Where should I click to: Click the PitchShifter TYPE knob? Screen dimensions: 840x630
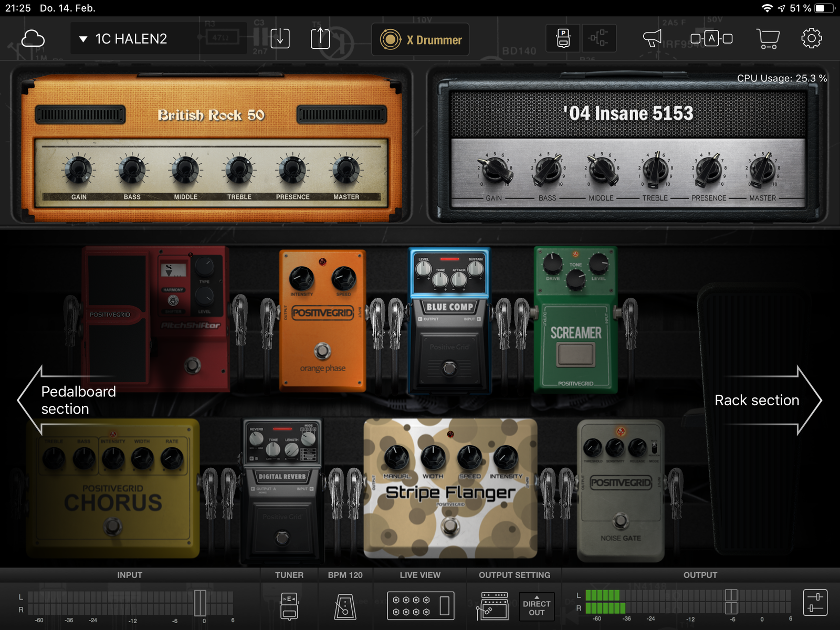tap(204, 267)
